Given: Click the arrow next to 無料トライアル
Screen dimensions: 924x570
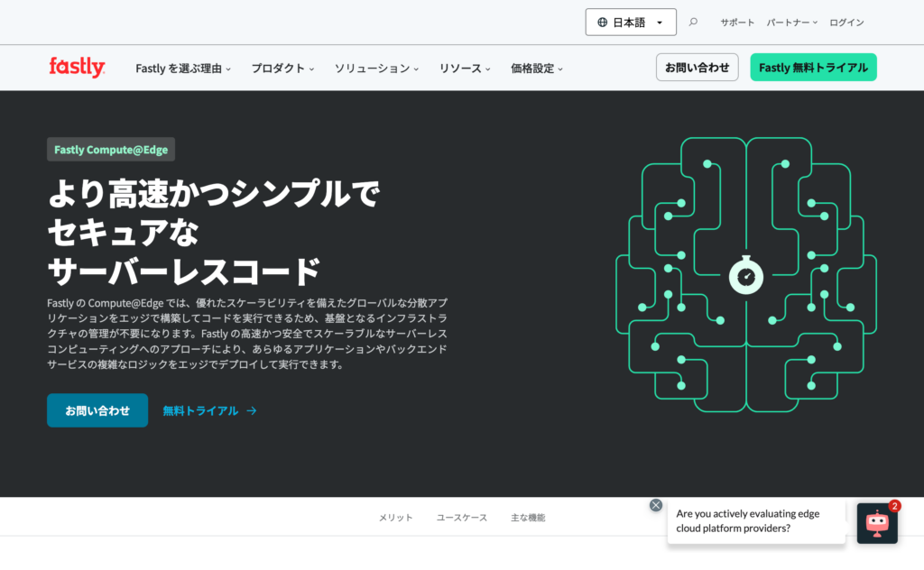Looking at the screenshot, I should click(x=252, y=410).
